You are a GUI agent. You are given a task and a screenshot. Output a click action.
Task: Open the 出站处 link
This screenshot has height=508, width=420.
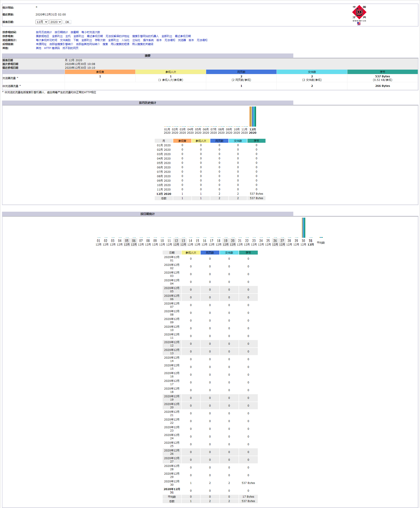(136, 40)
